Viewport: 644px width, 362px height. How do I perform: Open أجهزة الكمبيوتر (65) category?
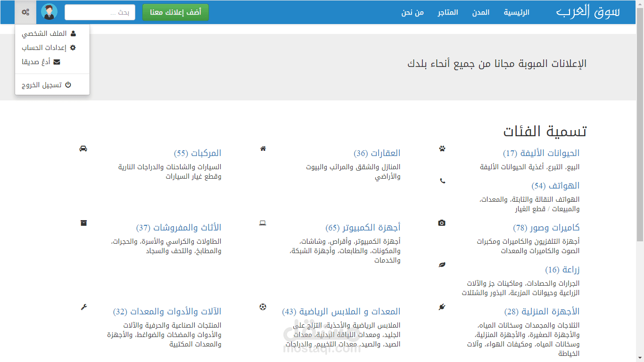coord(363,228)
